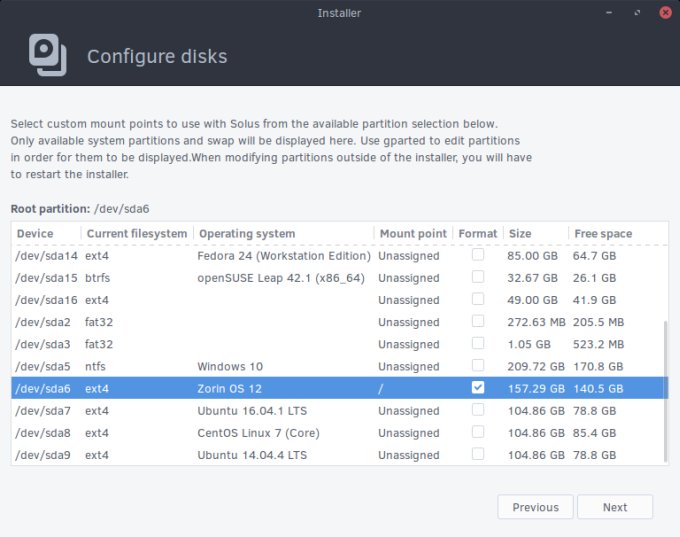This screenshot has width=680, height=537.
Task: Click the 41.9 GB free space cell
Action: [x=595, y=300]
